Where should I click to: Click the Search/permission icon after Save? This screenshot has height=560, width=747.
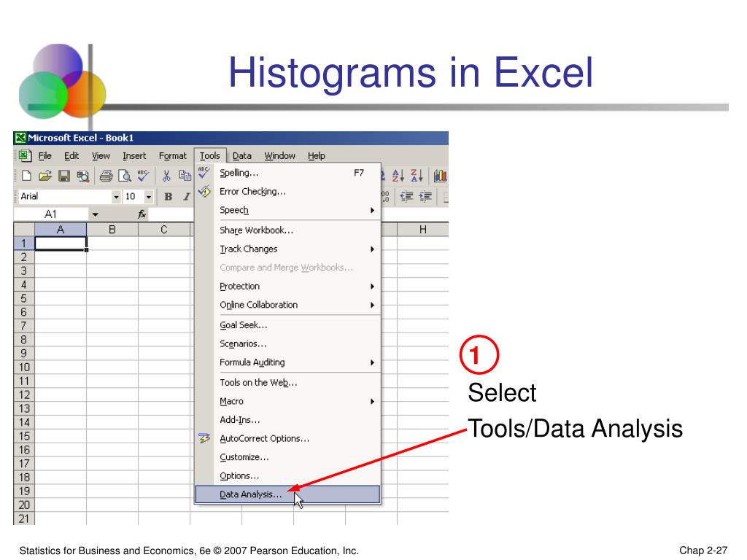tap(83, 176)
